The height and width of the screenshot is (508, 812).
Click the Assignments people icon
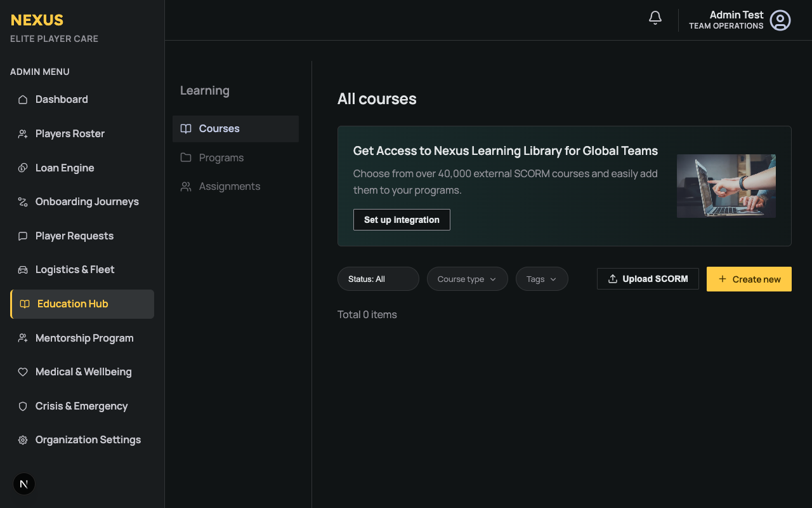(x=186, y=187)
